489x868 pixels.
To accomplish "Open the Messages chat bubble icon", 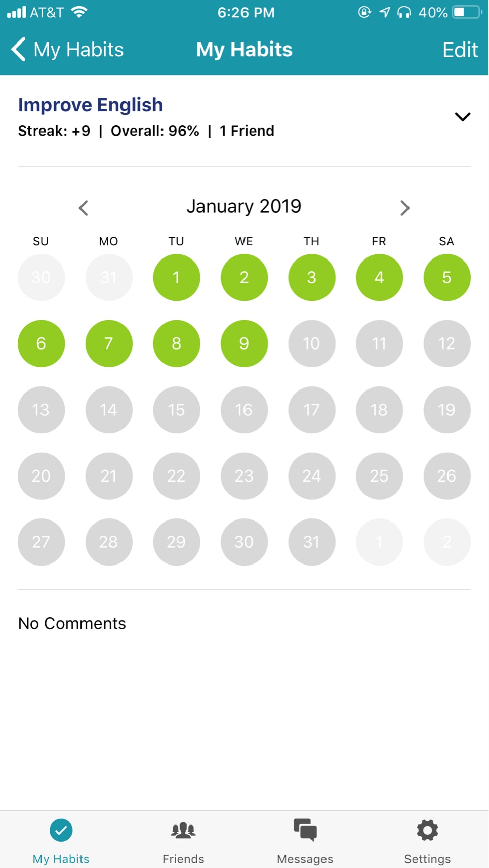I will pos(305,830).
